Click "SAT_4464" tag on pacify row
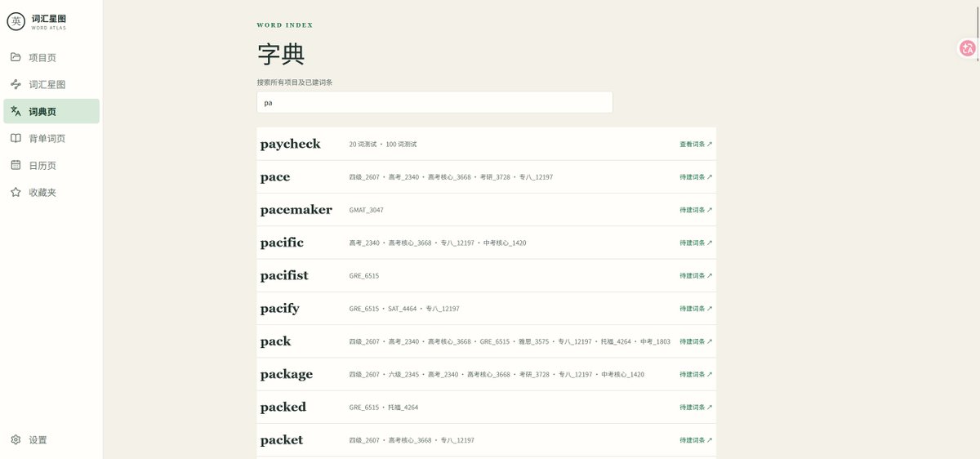 (402, 309)
